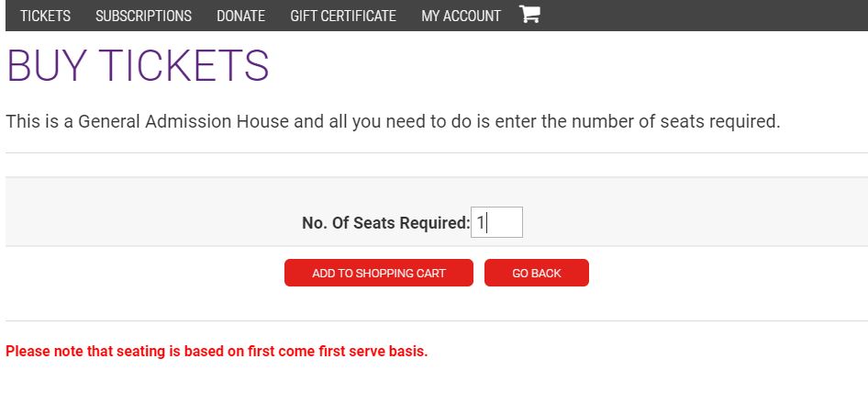This screenshot has width=868, height=404.
Task: Click the red first come first serve note
Action: 217,352
